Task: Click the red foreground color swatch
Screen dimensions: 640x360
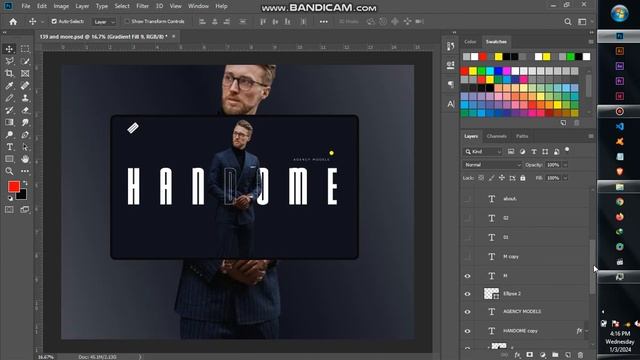Action: (13, 186)
